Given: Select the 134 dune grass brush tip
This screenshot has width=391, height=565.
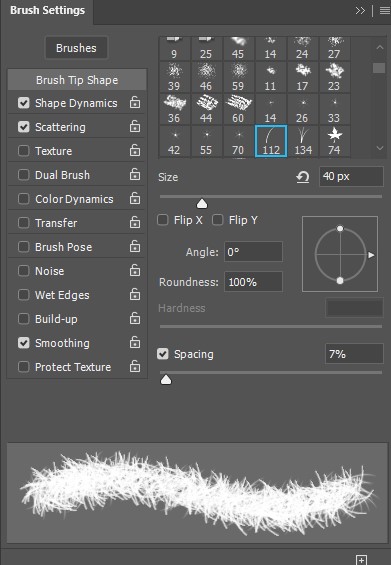Looking at the screenshot, I should coord(303,141).
